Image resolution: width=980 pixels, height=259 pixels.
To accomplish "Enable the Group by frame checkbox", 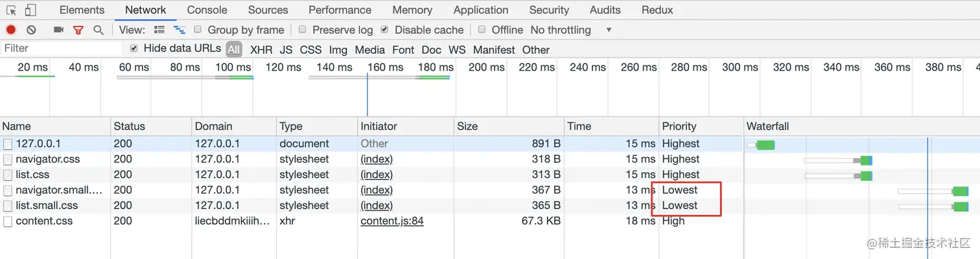I will click(198, 30).
